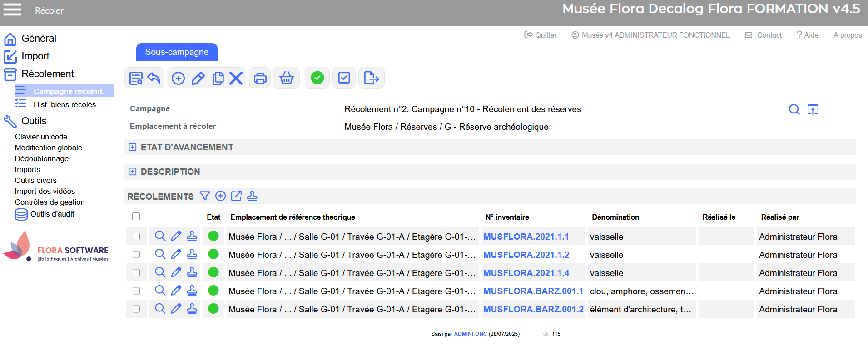Click the green status dot for MUSFLORA.2021.1.2
The image size is (868, 360).
coord(213,254)
